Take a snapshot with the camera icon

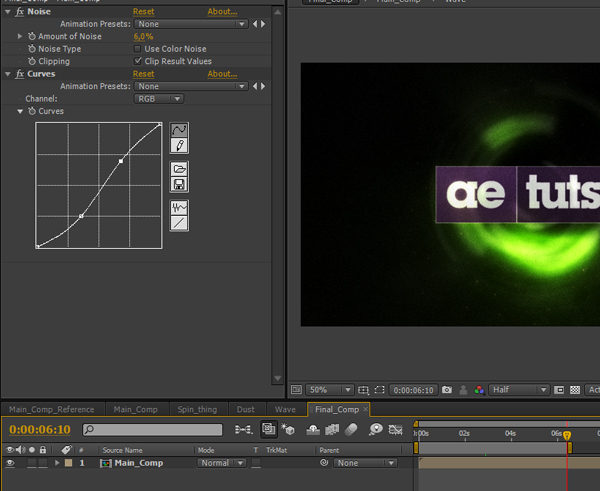(x=447, y=390)
